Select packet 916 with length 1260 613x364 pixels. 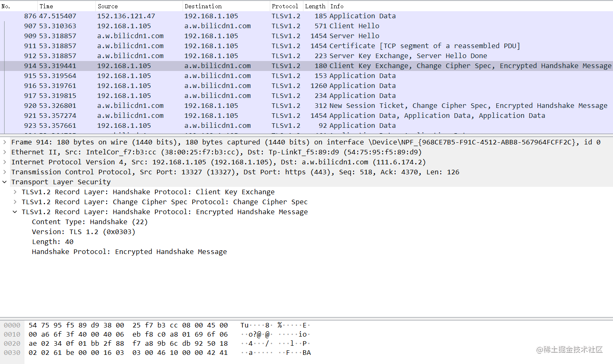click(x=306, y=86)
